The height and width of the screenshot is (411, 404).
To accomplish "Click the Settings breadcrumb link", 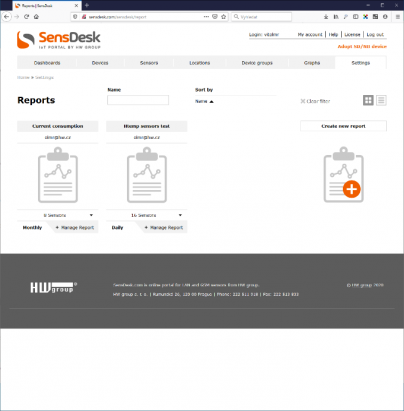I will 44,77.
